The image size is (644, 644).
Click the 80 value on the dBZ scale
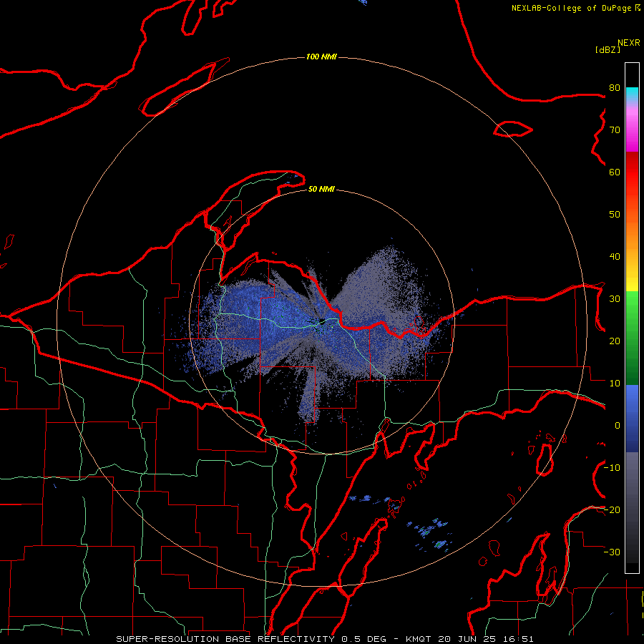[x=615, y=87]
